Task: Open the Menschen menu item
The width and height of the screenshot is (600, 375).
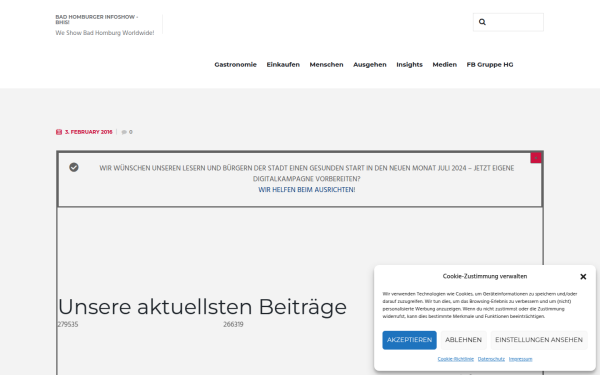Action: 326,65
